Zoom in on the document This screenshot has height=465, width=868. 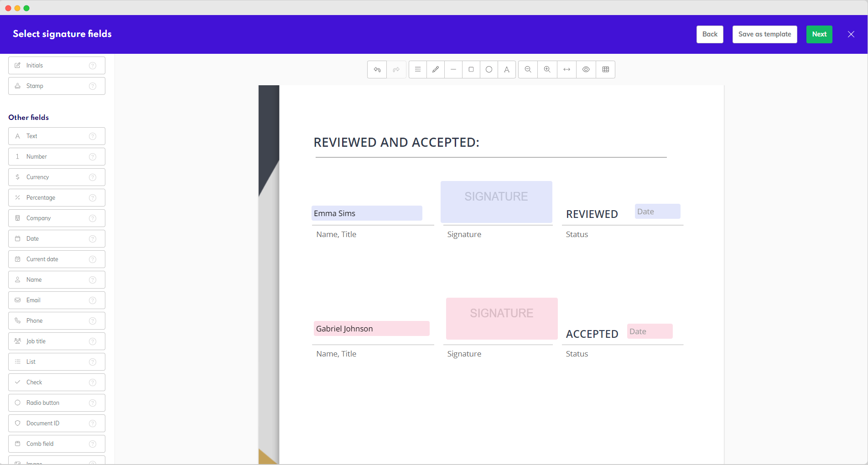pyautogui.click(x=547, y=70)
